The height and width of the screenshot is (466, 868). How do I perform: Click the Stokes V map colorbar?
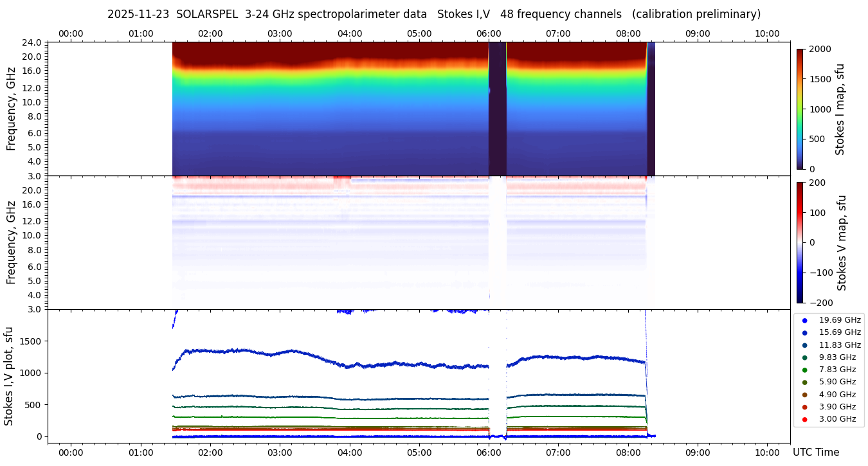[800, 242]
